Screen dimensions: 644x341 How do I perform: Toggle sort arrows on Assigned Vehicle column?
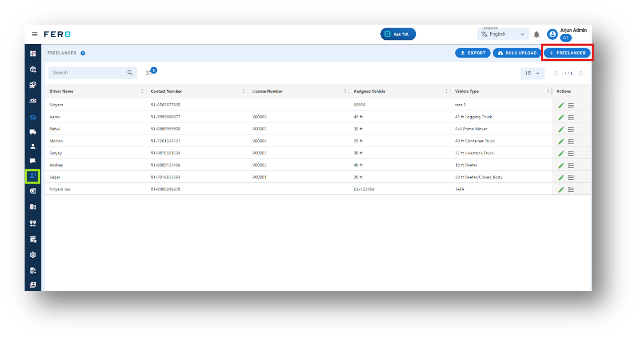[447, 91]
